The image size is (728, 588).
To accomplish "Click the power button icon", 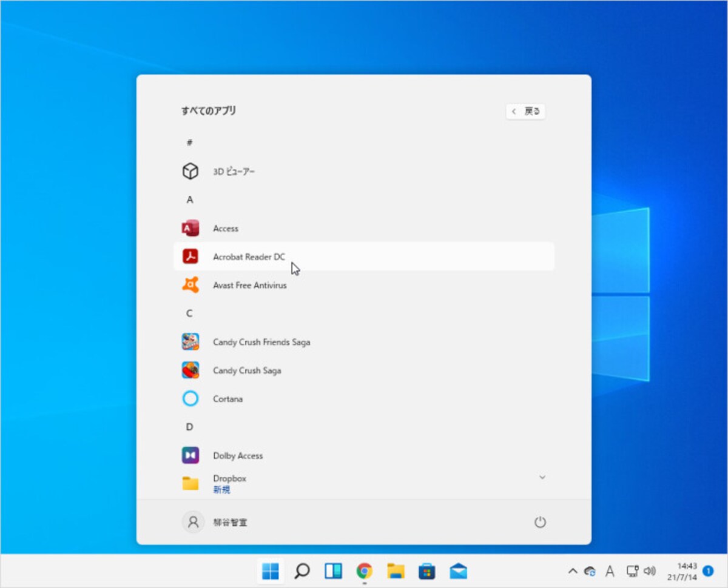I will pos(540,522).
